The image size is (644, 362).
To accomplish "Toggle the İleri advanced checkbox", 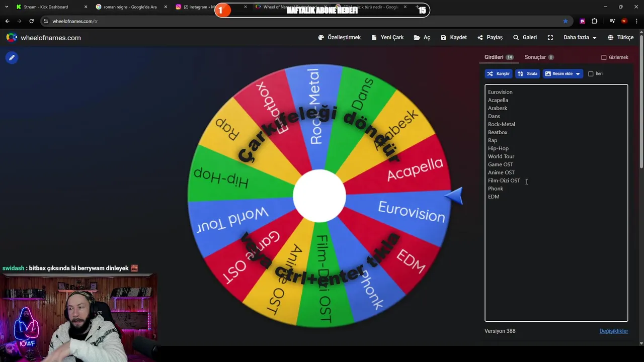I will (591, 74).
